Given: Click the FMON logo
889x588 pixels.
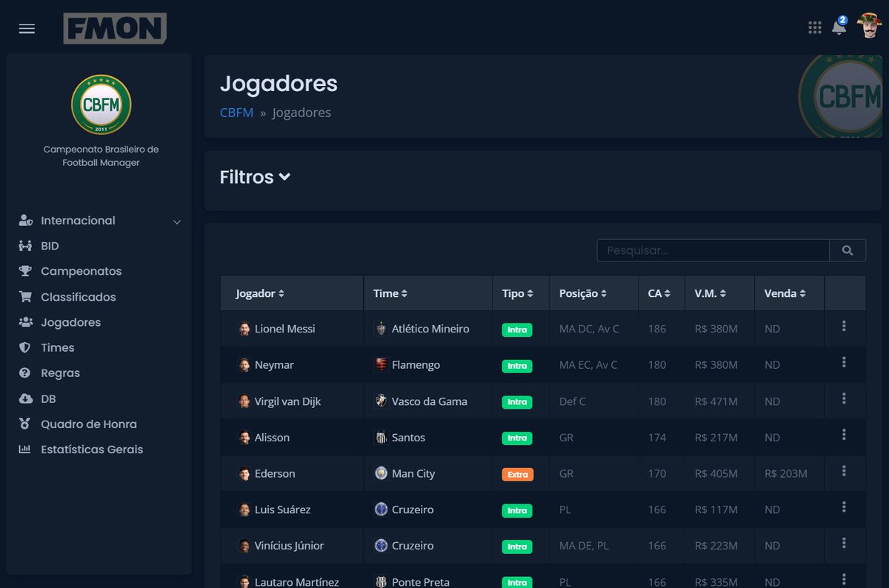Looking at the screenshot, I should 115,28.
